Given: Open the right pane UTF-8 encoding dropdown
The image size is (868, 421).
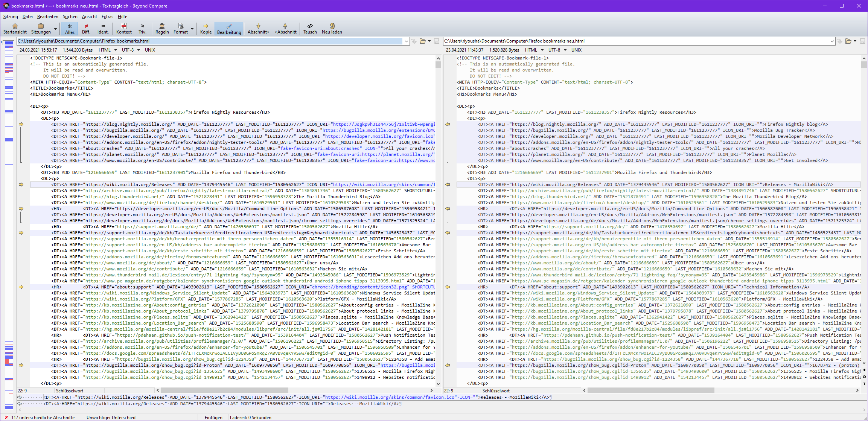Looking at the screenshot, I should tap(565, 50).
